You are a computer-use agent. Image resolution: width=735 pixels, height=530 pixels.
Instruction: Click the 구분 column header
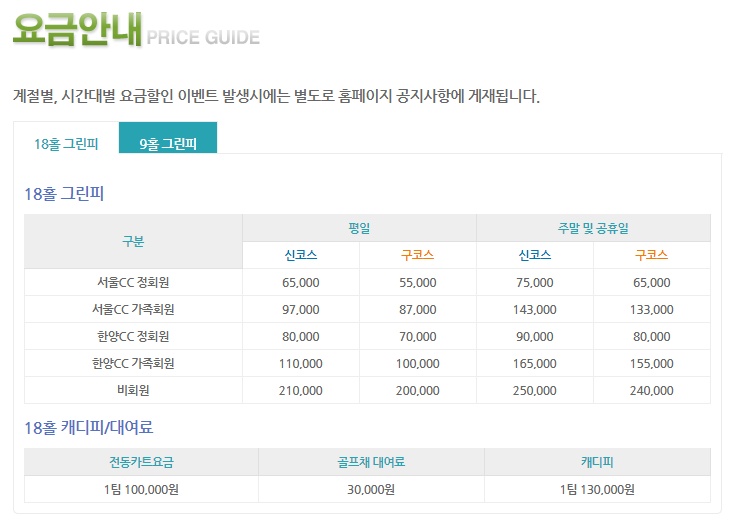point(133,242)
